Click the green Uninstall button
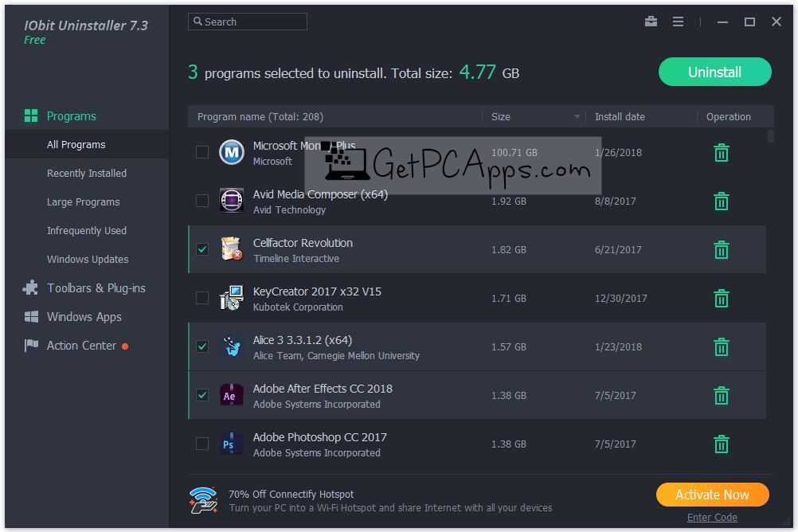Viewport: 798px width, 532px height. (714, 72)
